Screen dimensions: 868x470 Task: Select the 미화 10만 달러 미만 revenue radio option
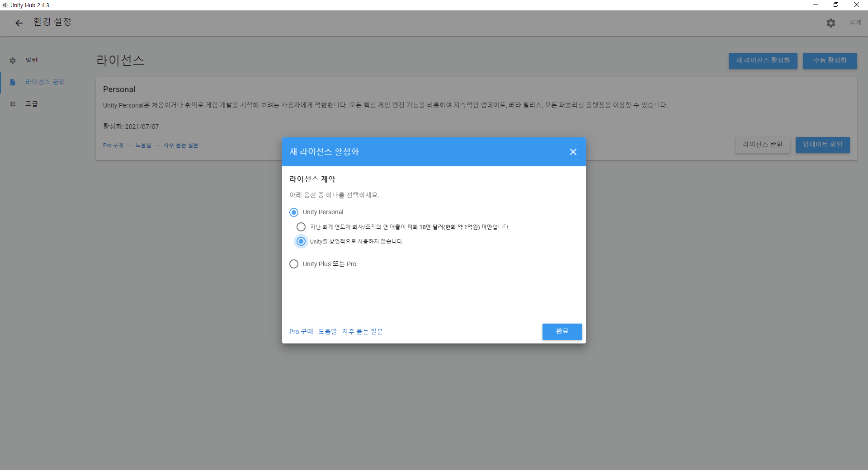pos(301,227)
